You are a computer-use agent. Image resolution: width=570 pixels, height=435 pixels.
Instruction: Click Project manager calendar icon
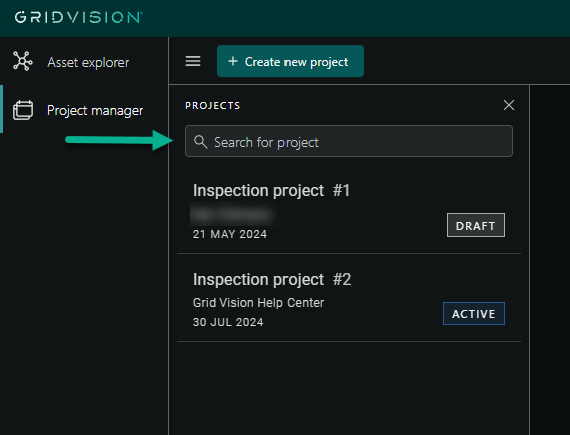click(x=23, y=110)
